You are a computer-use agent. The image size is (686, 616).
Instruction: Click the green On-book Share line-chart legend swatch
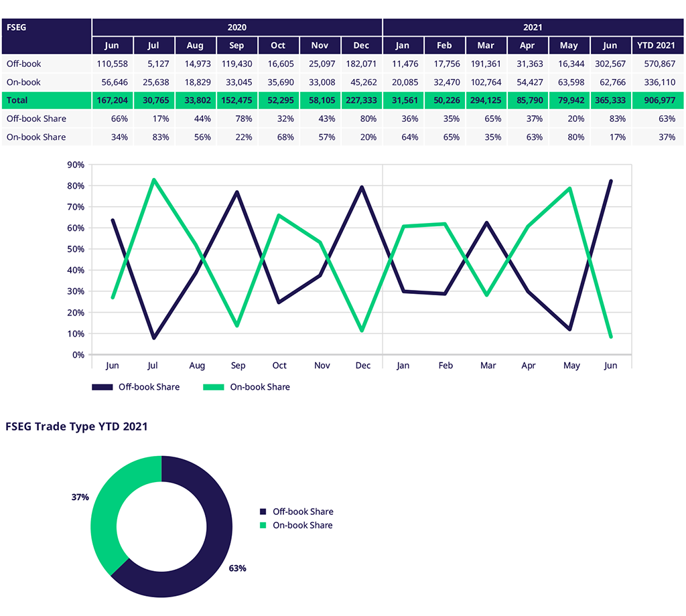point(214,387)
